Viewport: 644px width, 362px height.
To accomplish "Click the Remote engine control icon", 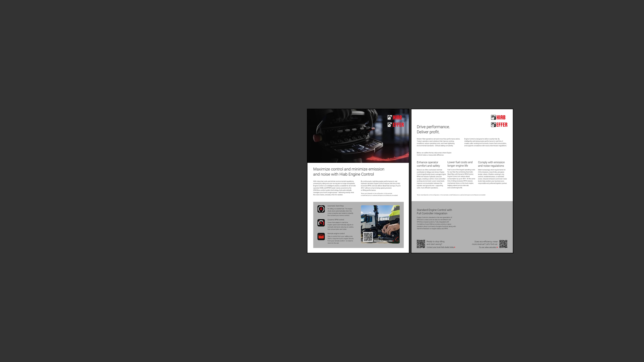I will click(321, 236).
